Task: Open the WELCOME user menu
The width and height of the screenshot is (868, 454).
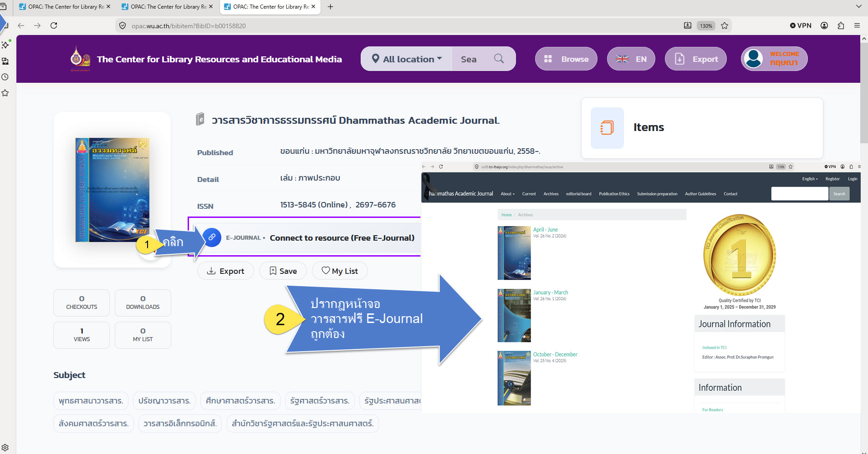Action: (x=774, y=59)
